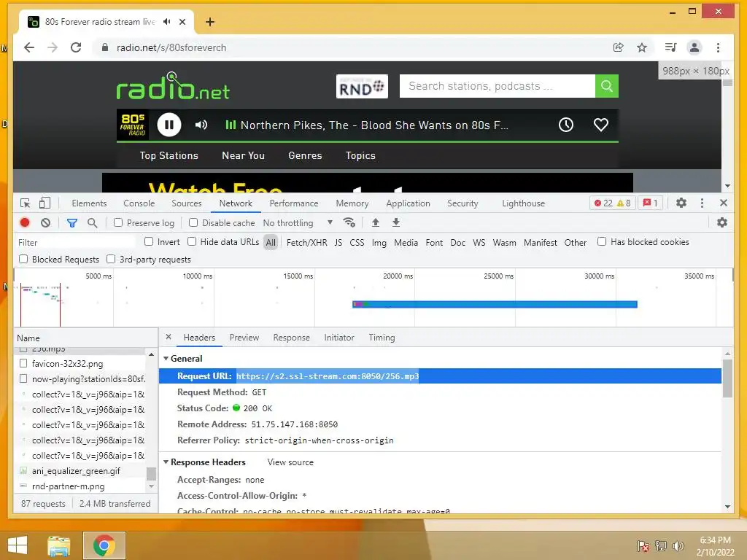Bookmark this page with the star icon
The width and height of the screenshot is (747, 560).
642,47
